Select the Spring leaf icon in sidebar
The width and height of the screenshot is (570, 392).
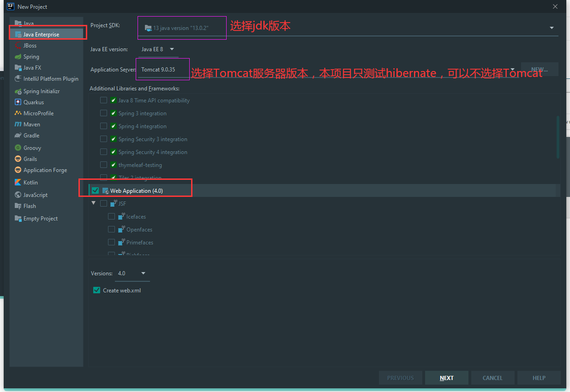(18, 57)
